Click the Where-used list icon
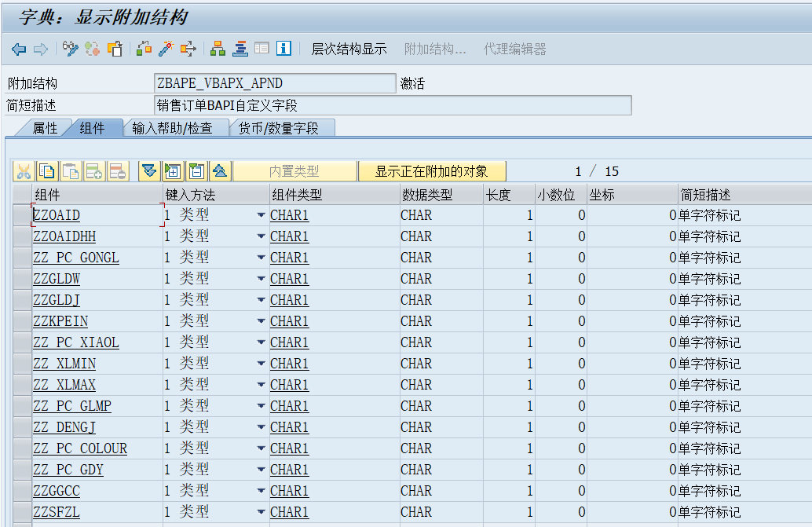 point(188,49)
